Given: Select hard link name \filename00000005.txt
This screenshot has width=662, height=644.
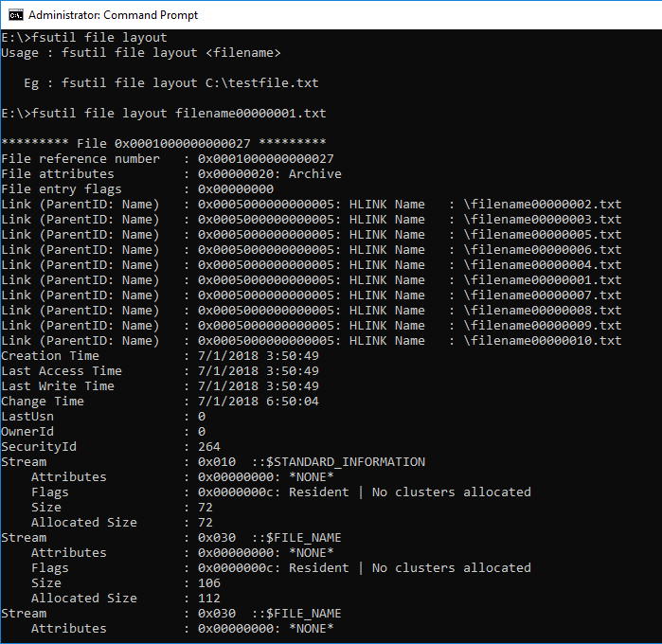Looking at the screenshot, I should click(x=543, y=235).
